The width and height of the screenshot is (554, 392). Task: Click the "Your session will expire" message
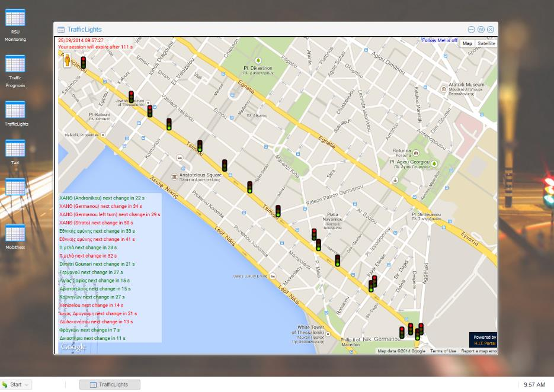[95, 47]
